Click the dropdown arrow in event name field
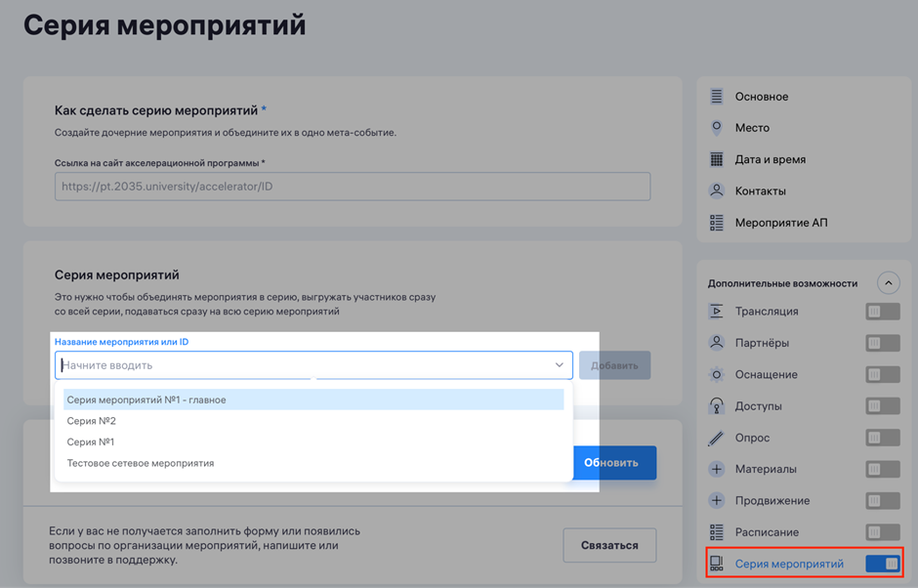Screen dimensions: 918x588 tap(559, 365)
